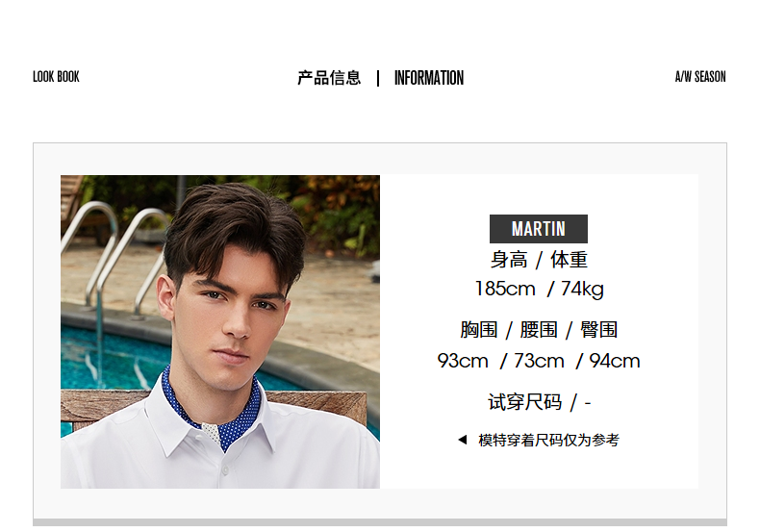
Task: Select the 产品信息 heading
Action: pos(329,78)
